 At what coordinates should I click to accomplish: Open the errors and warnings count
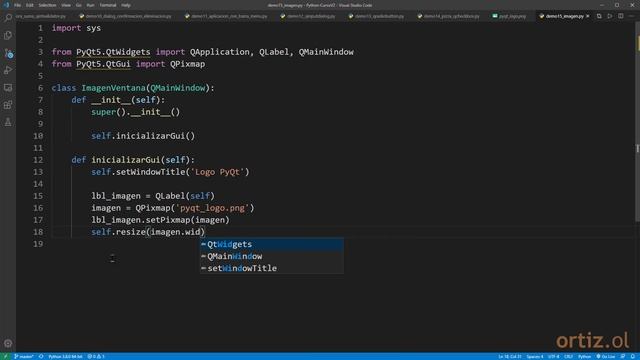pos(96,356)
